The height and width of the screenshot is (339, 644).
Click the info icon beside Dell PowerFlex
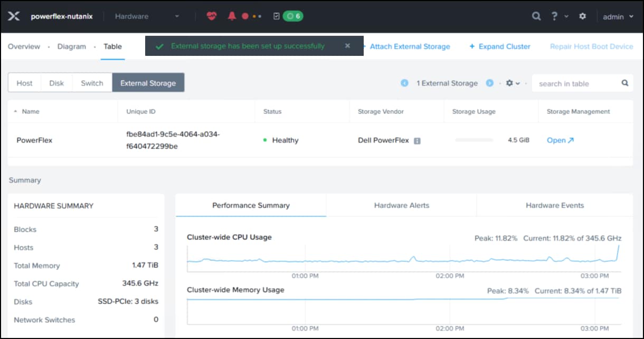coord(417,141)
